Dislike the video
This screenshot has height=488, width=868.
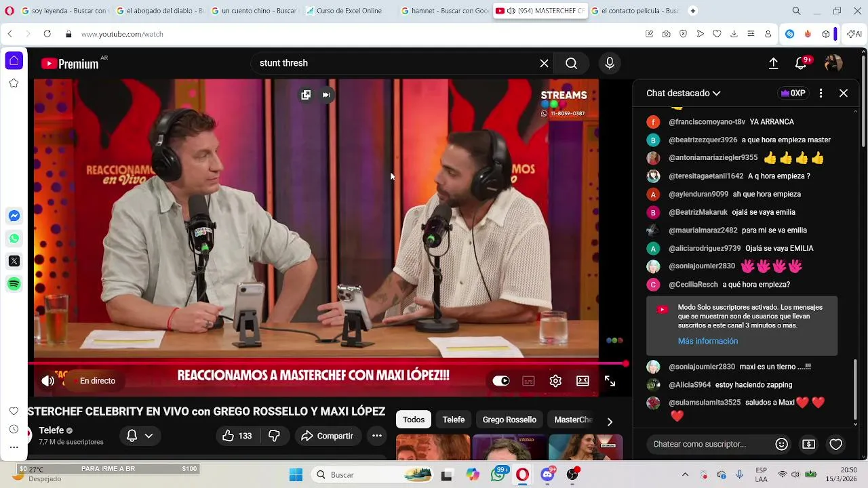[x=274, y=436]
